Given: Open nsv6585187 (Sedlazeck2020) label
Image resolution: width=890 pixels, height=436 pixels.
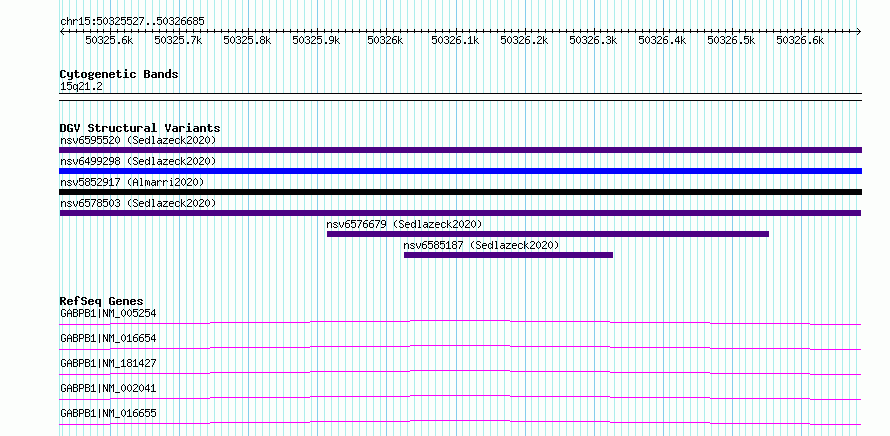Looking at the screenshot, I should [x=481, y=245].
